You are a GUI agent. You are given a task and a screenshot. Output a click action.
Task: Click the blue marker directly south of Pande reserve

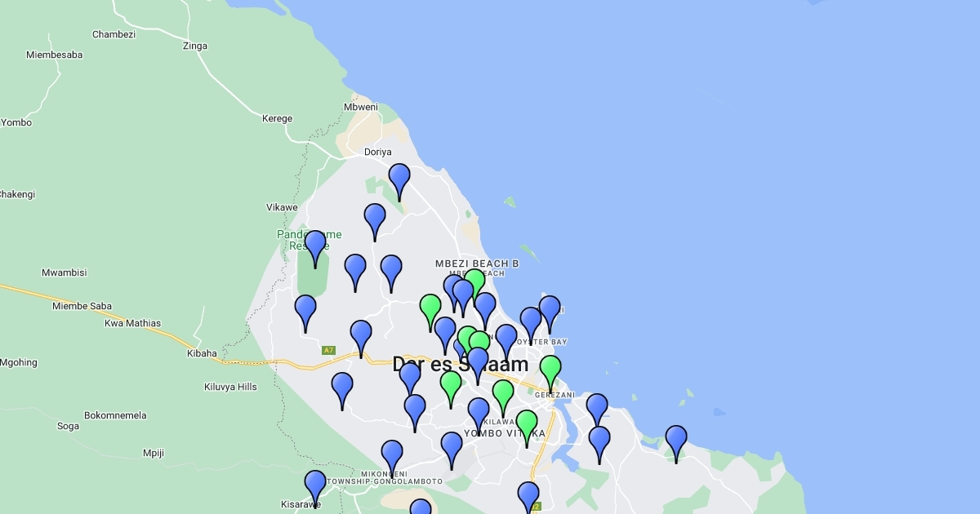coord(305,311)
